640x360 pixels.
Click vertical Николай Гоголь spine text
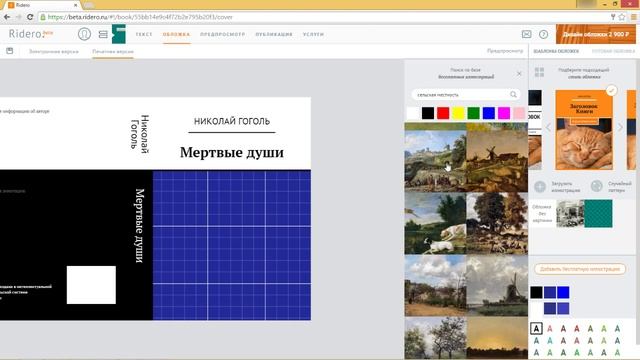[140, 134]
